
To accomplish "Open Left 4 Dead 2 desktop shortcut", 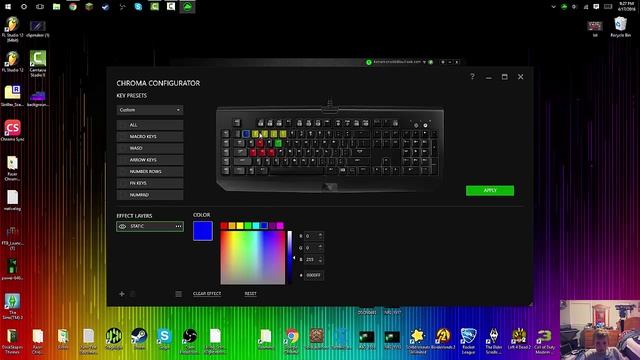I will point(519,339).
